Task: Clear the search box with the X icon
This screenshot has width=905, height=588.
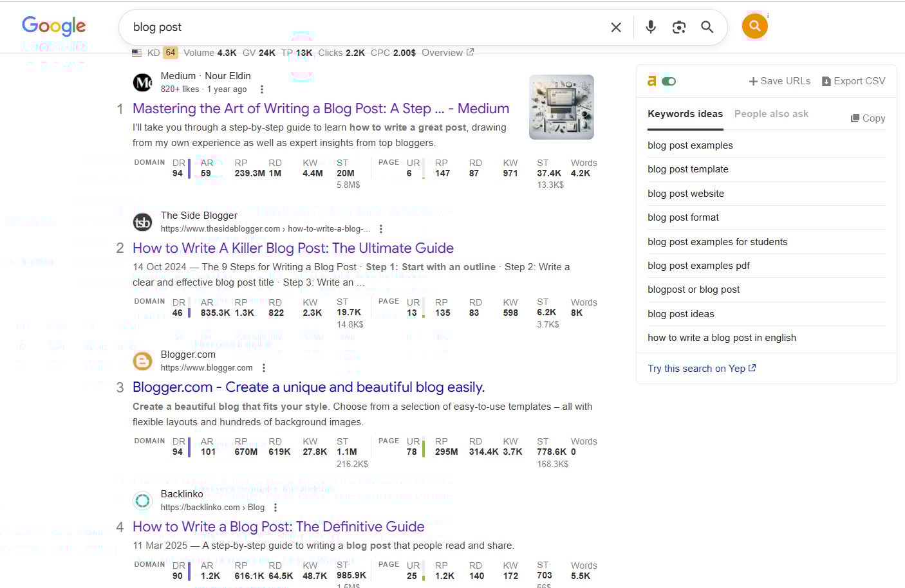Action: pos(616,27)
